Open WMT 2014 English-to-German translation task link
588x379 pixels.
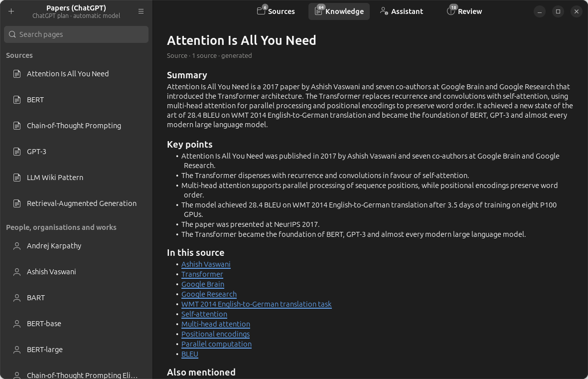pyautogui.click(x=257, y=304)
